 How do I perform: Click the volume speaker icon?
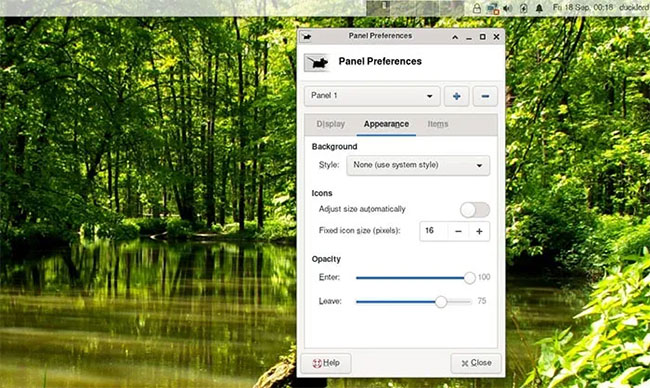(507, 8)
